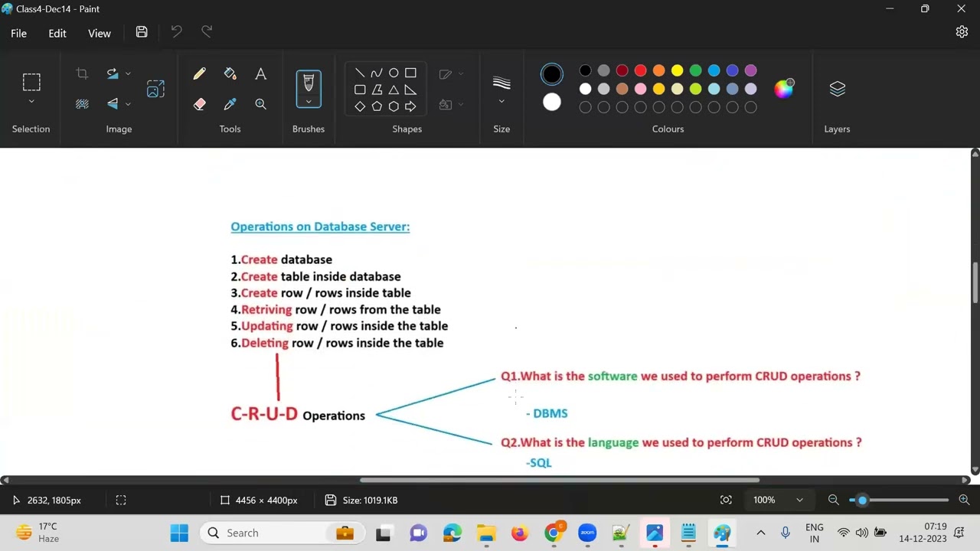980x551 pixels.
Task: Expand the Selection options dropdown
Action: click(x=31, y=102)
